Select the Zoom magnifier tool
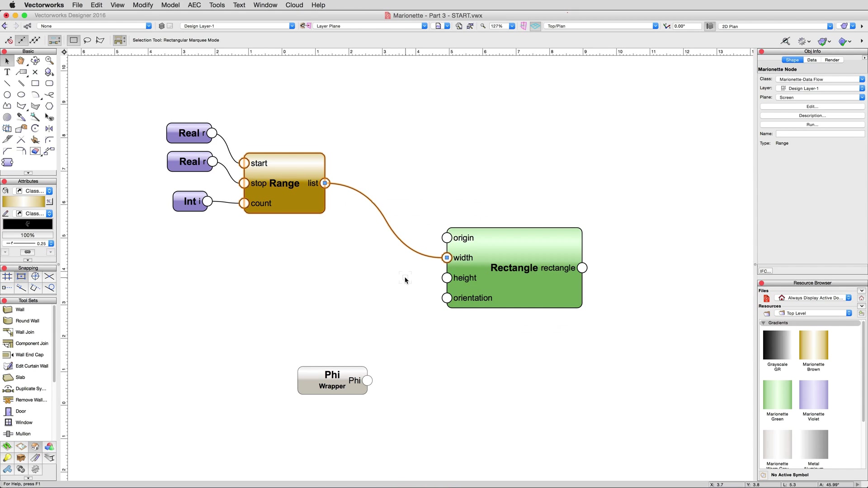This screenshot has height=488, width=868. point(49,61)
